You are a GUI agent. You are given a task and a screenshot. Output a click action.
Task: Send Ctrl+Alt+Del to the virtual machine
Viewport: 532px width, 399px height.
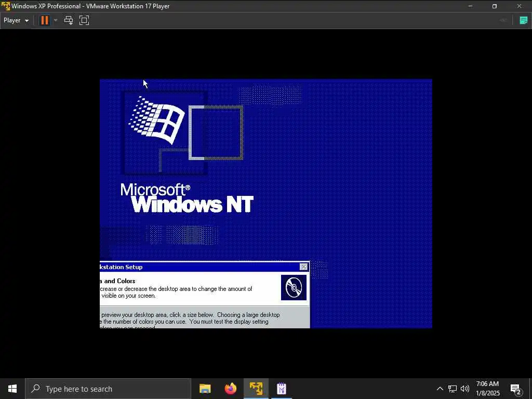coord(69,20)
